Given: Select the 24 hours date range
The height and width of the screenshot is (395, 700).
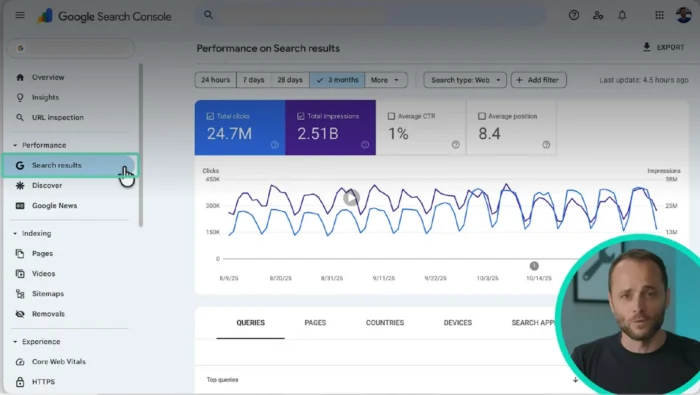Looking at the screenshot, I should [x=216, y=80].
